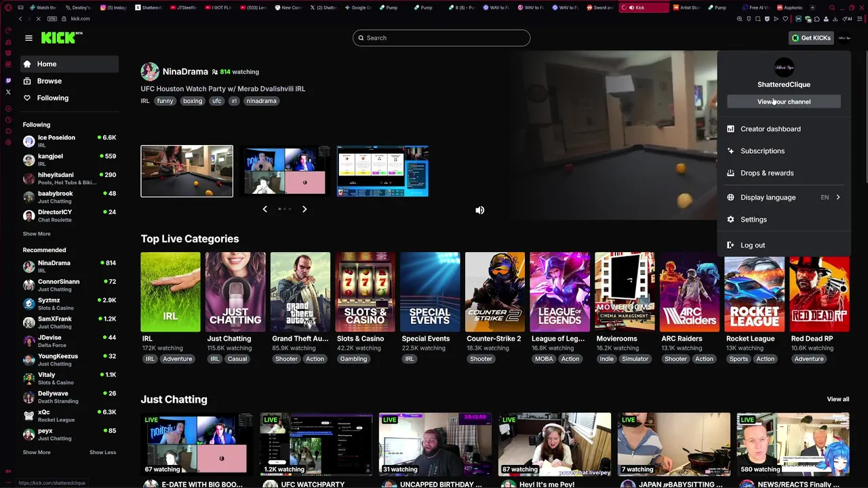868x488 pixels.
Task: Click View all for Just Chatting
Action: point(837,399)
